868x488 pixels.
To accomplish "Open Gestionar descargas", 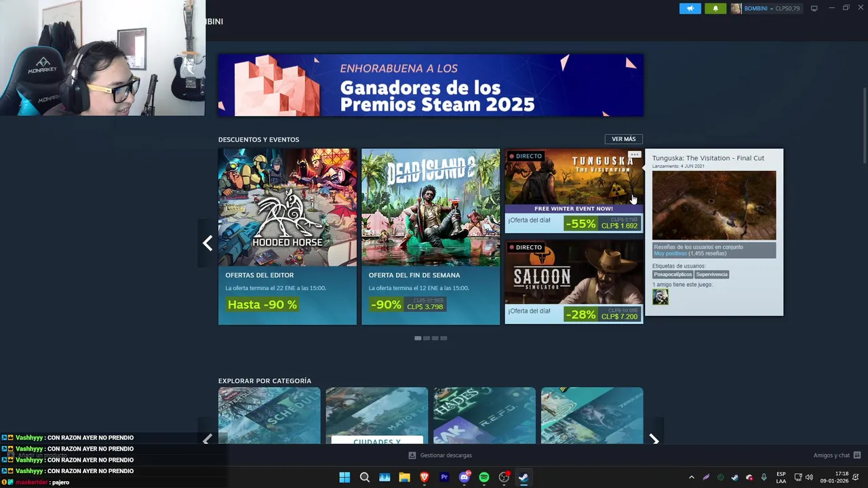I will (440, 455).
